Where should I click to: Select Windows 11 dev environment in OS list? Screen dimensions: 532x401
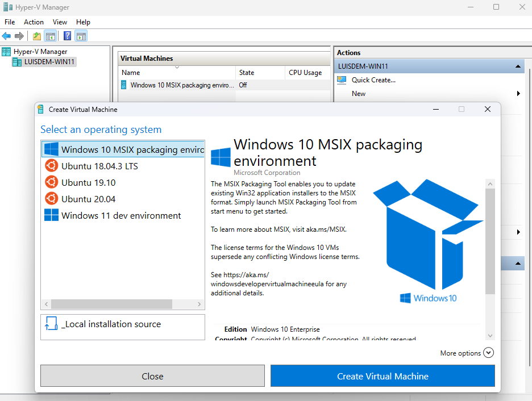click(x=123, y=215)
